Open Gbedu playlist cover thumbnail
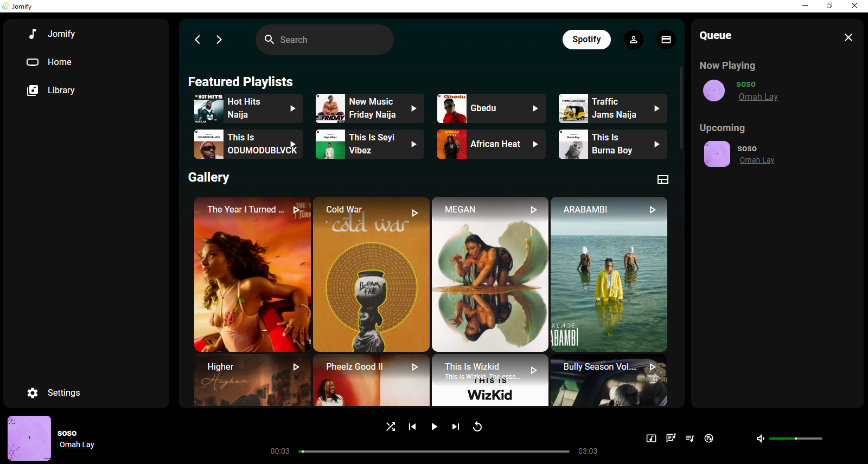This screenshot has width=868, height=464. coord(452,108)
